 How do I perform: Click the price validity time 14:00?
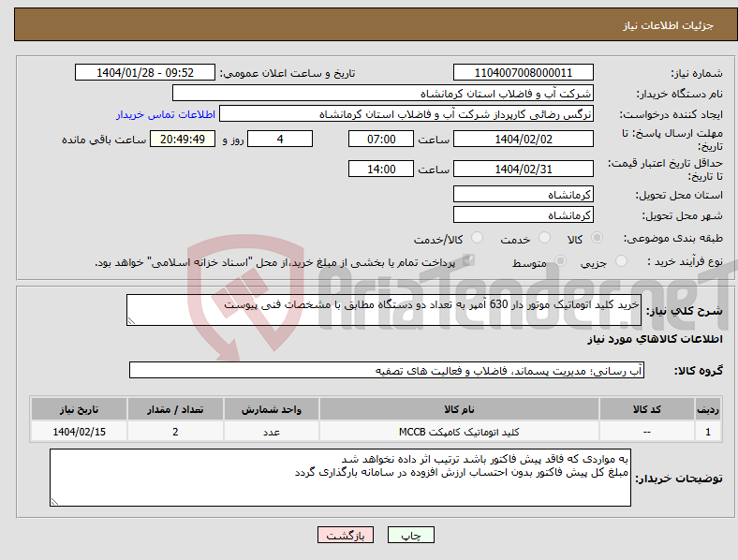pos(381,169)
